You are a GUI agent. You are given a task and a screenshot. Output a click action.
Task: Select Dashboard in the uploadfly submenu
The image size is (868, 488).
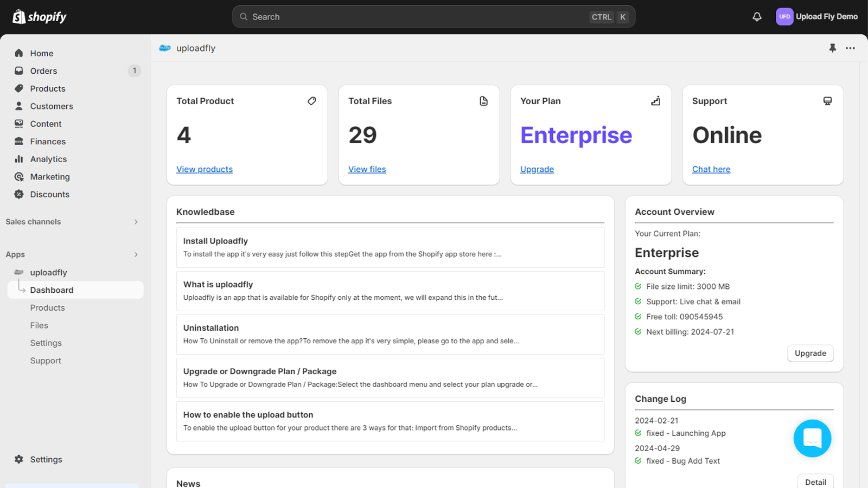point(52,290)
